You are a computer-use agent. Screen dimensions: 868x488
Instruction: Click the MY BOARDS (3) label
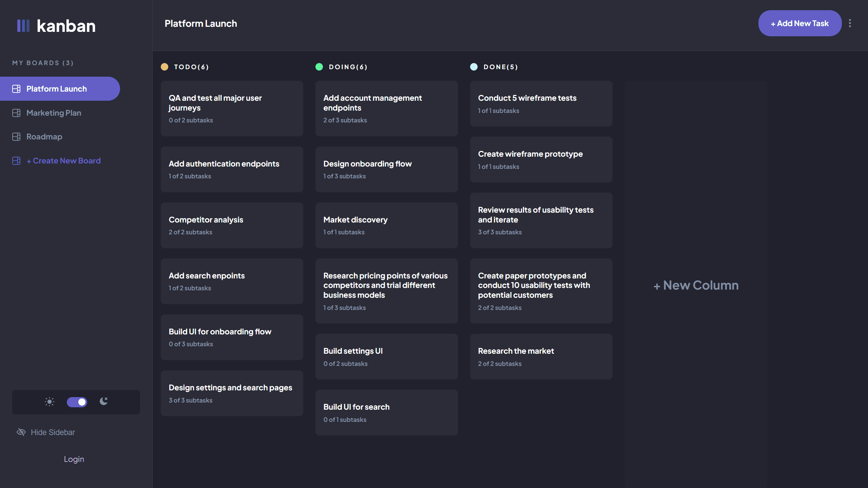[x=43, y=63]
